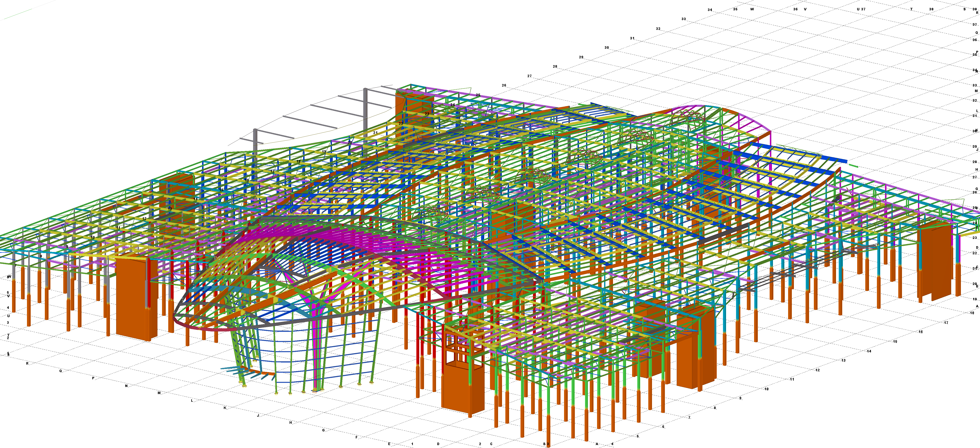Pick grid label 14 on the bottom-right axis
This screenshot has width=980, height=448.
coord(869,351)
